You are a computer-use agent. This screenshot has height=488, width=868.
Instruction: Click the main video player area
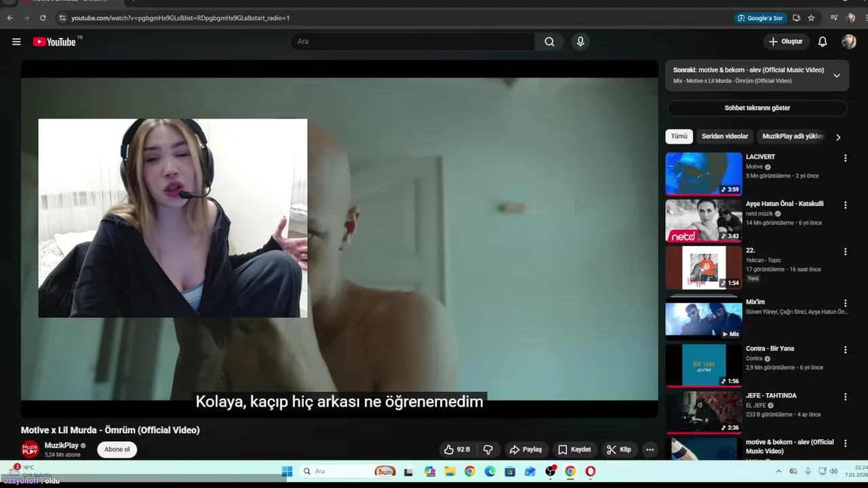339,239
